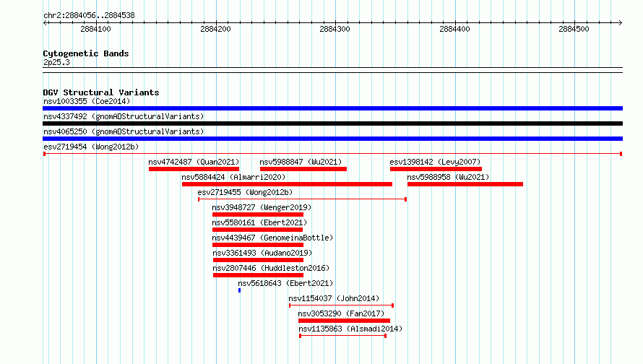Open the nsv3361493 (Audano2019) label
This screenshot has height=364, width=643.
[x=262, y=253]
